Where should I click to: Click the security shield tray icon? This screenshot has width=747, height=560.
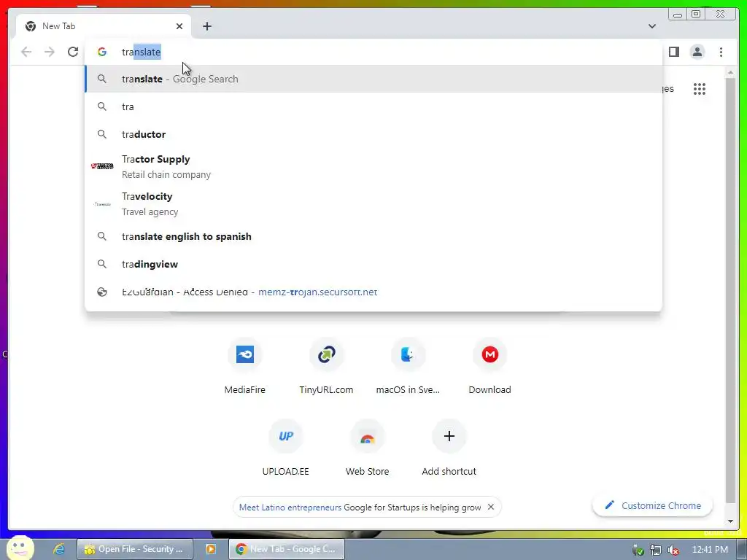[x=638, y=550]
